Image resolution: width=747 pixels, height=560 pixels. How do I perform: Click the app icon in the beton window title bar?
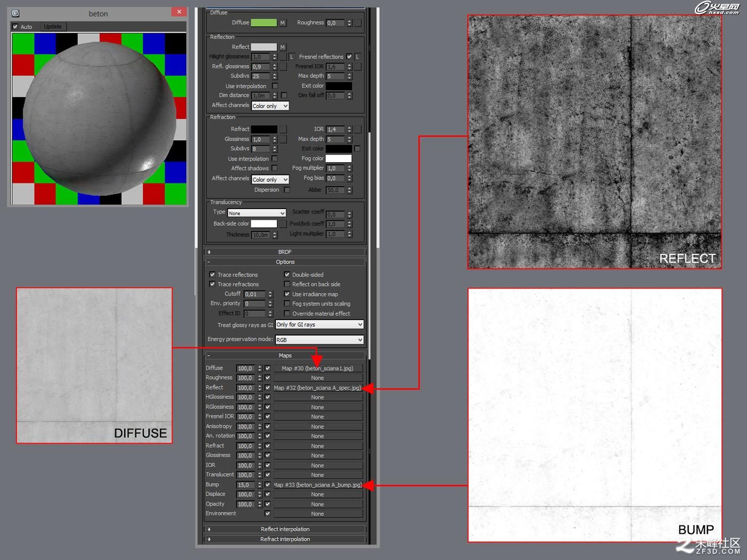15,13
